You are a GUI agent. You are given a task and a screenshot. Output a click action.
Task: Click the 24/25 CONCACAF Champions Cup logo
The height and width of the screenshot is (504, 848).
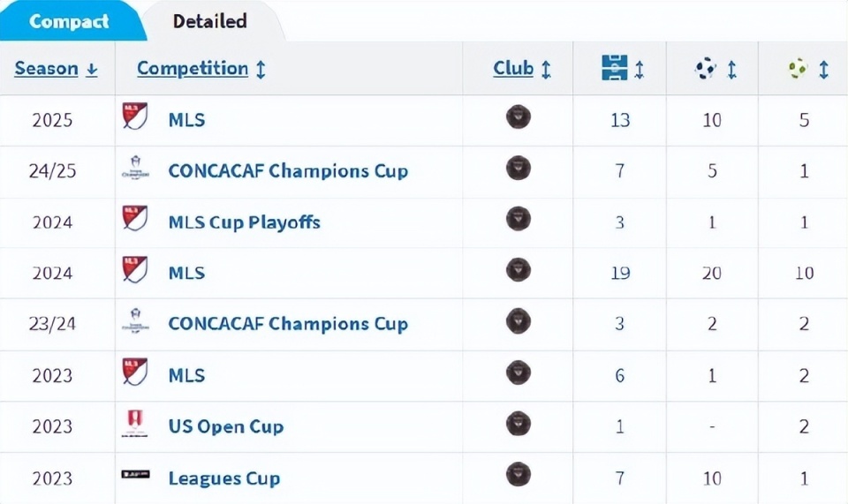tap(135, 169)
